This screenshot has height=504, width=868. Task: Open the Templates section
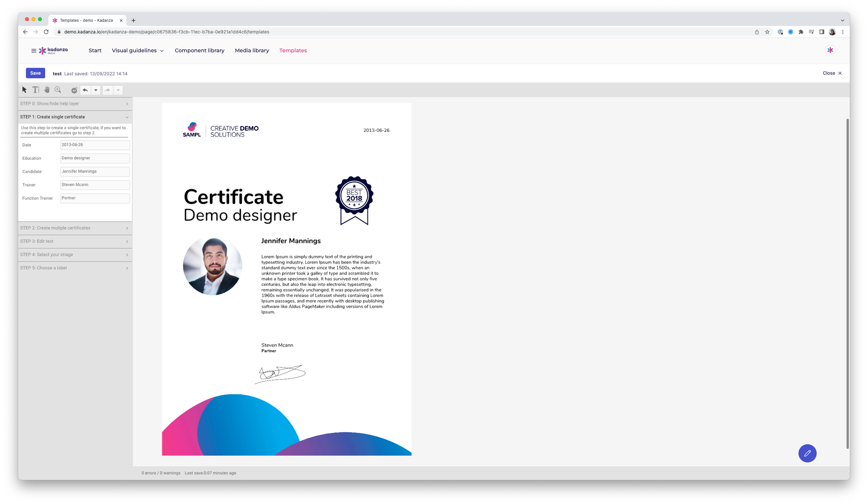pos(293,50)
